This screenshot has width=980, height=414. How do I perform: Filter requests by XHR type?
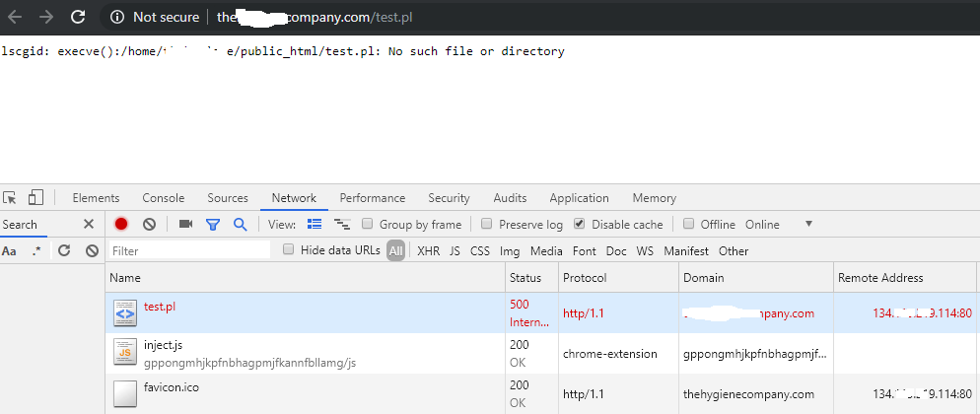pos(428,251)
